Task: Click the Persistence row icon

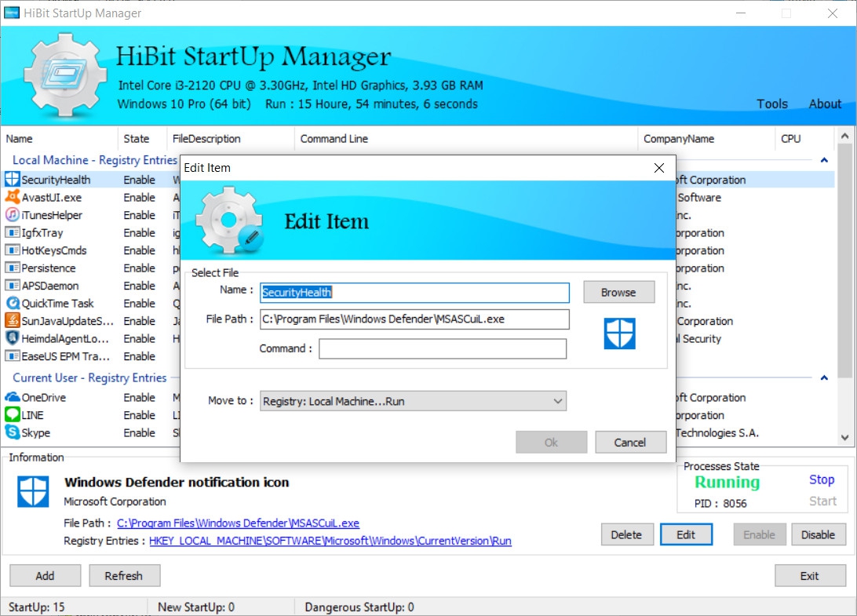Action: [12, 268]
